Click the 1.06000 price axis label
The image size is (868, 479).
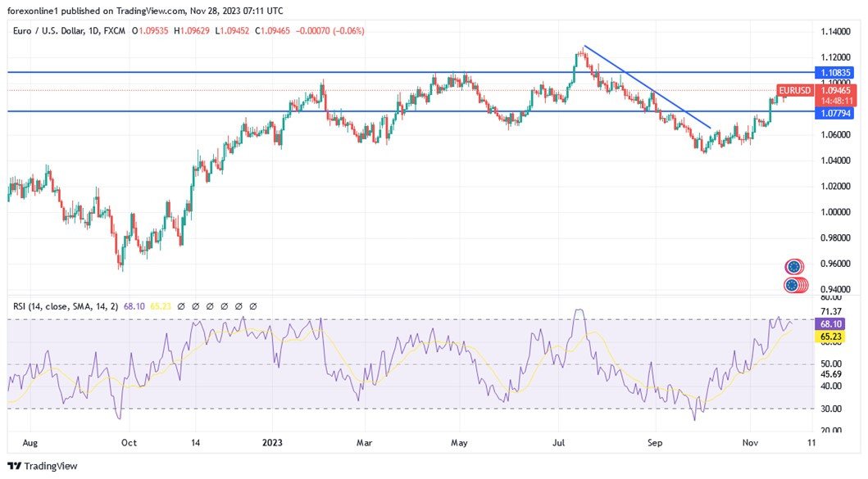(834, 134)
